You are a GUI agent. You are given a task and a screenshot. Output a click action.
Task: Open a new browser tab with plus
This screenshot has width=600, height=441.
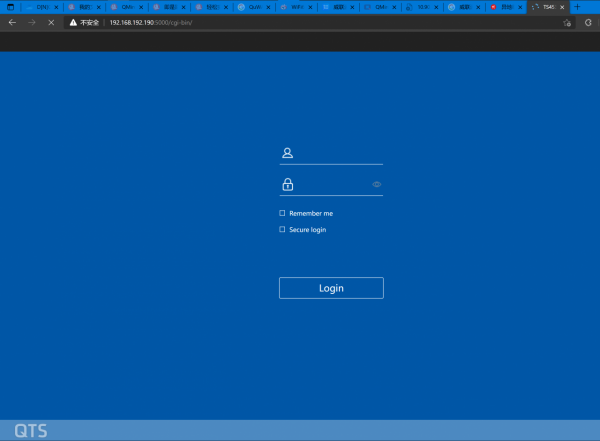coord(577,6)
